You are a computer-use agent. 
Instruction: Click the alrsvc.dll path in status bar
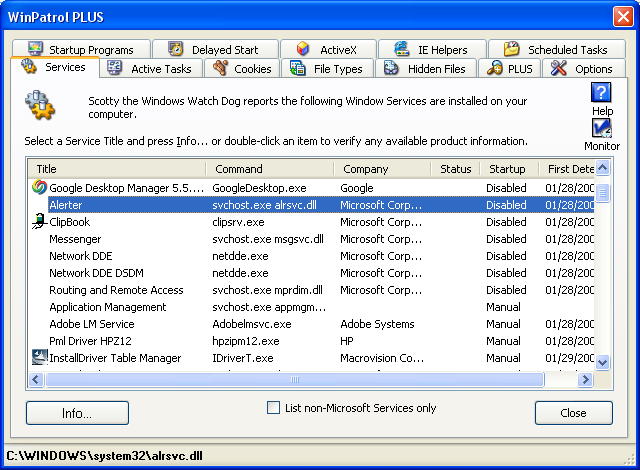click(x=104, y=455)
